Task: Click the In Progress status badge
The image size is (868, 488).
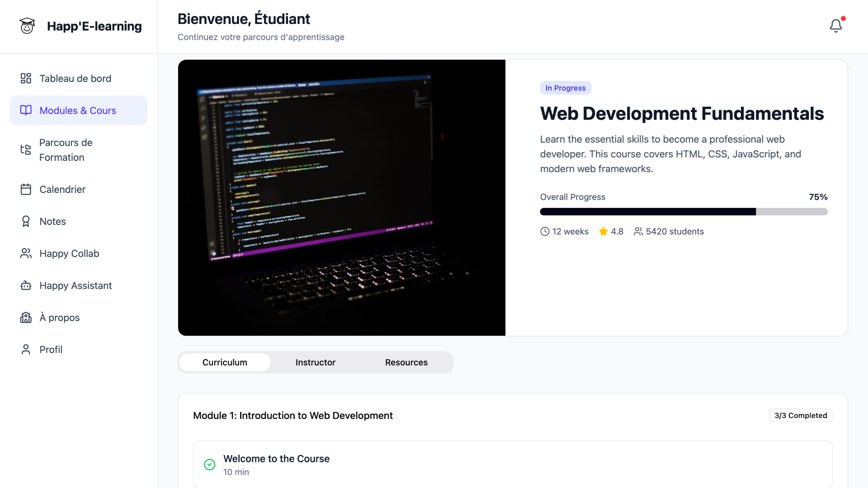Action: [566, 88]
